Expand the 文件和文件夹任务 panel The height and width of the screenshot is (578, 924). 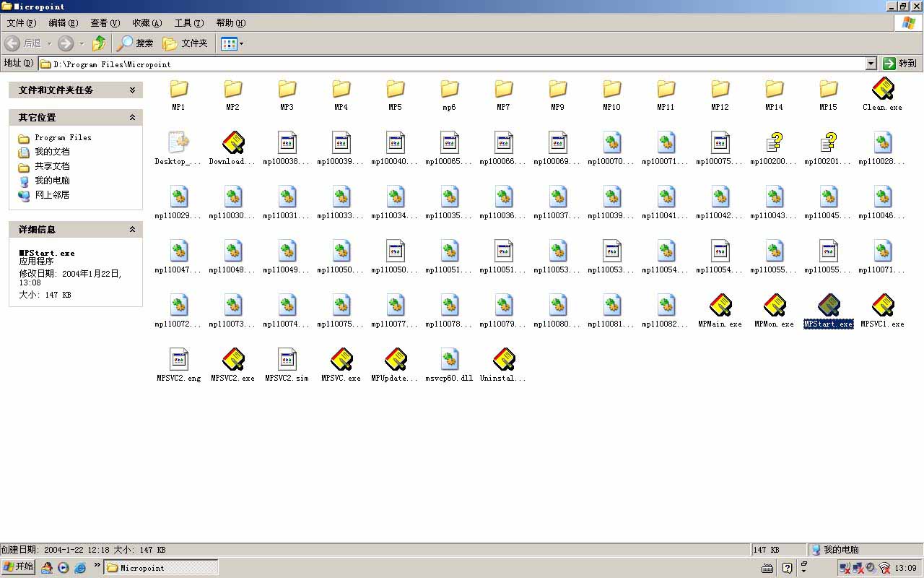click(x=132, y=90)
